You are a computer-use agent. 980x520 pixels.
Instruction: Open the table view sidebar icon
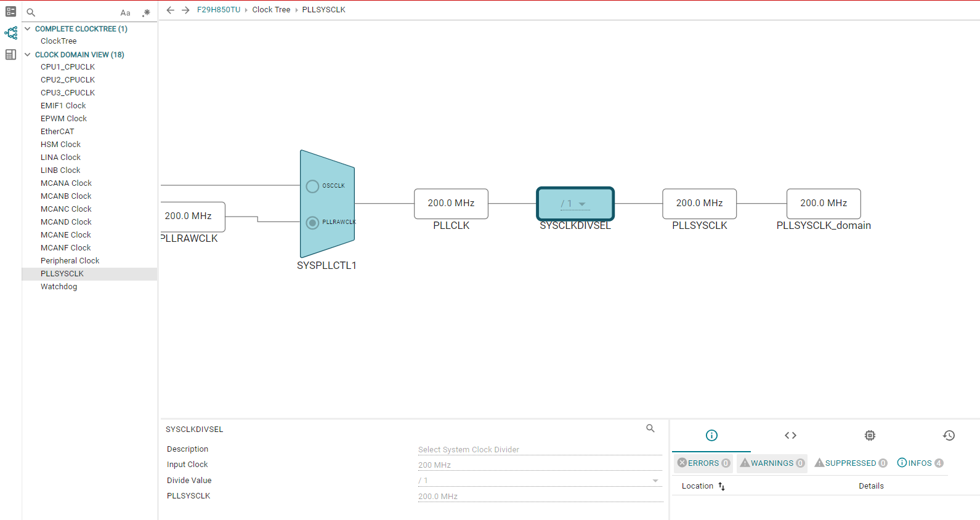(x=10, y=55)
